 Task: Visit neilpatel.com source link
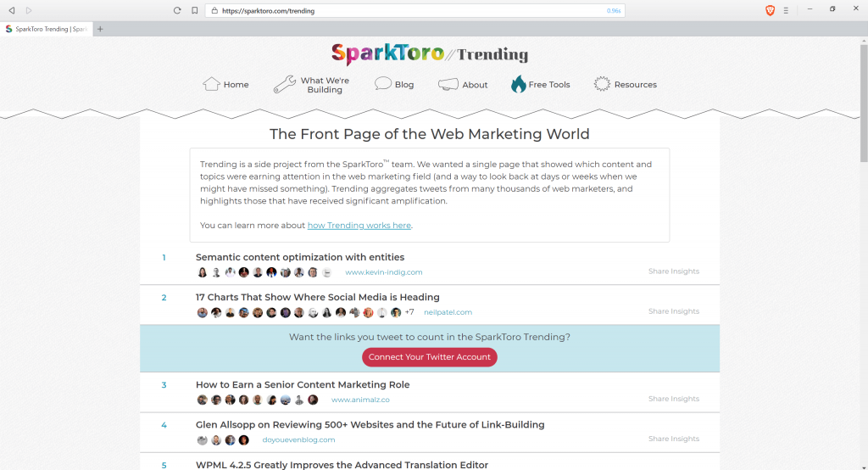pos(448,312)
